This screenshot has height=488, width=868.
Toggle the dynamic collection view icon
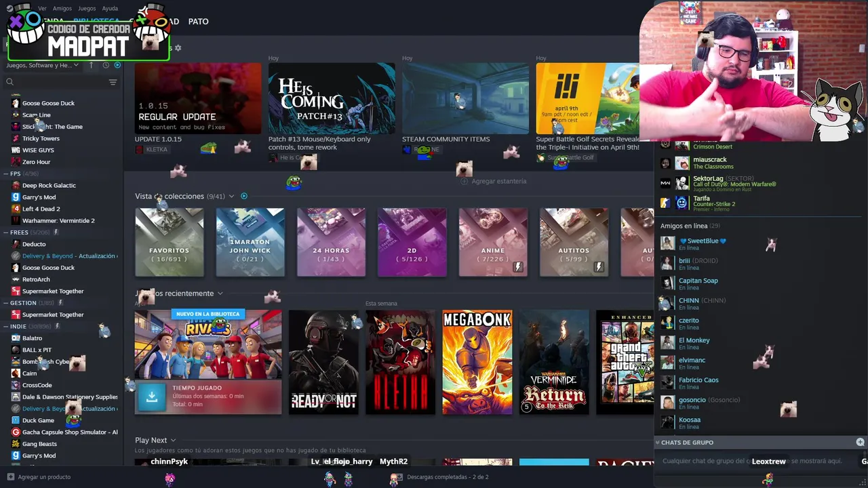click(x=244, y=196)
